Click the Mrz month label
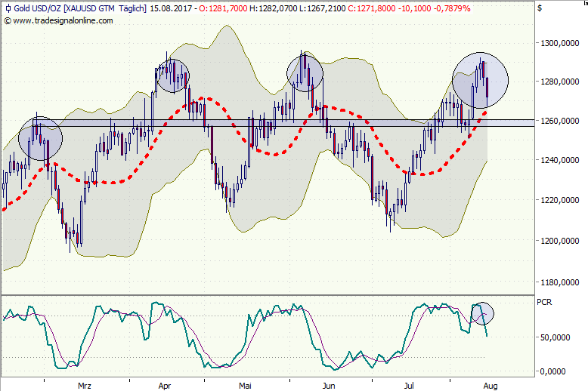Screen dimensions: 588x391 85,386
